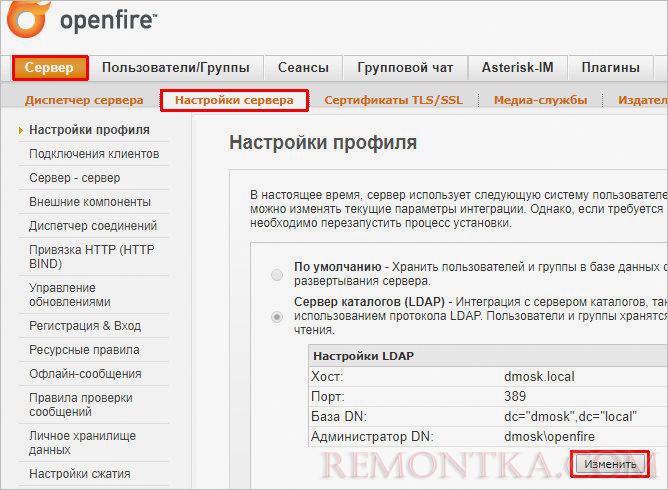Image resolution: width=668 pixels, height=490 pixels.
Task: Click the Порт: label
Action: 328,396
